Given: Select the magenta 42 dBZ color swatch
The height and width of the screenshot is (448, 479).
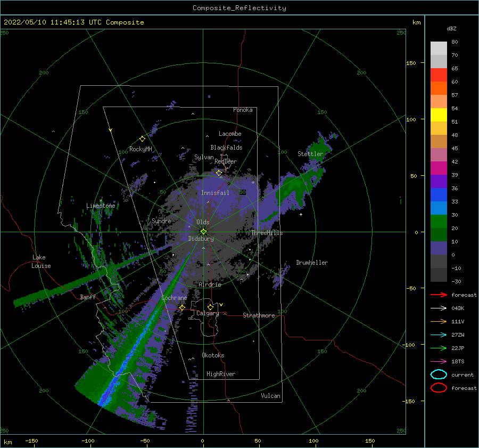Looking at the screenshot, I should tap(439, 168).
